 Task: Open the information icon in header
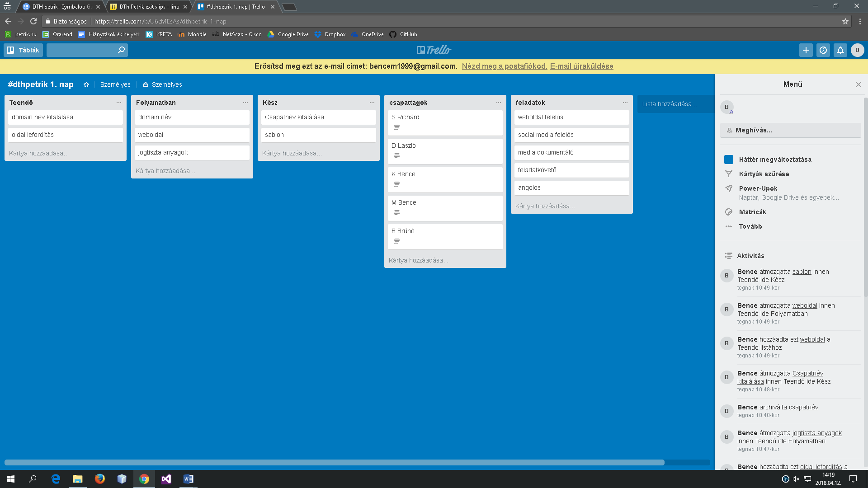coord(823,50)
